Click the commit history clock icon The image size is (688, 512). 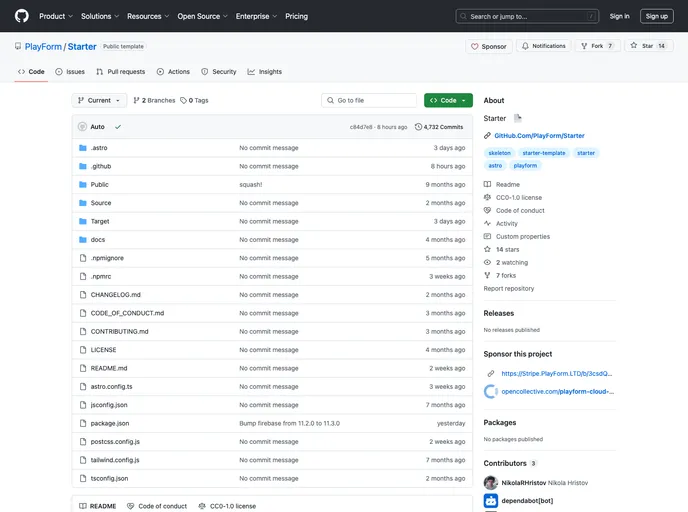(x=418, y=127)
